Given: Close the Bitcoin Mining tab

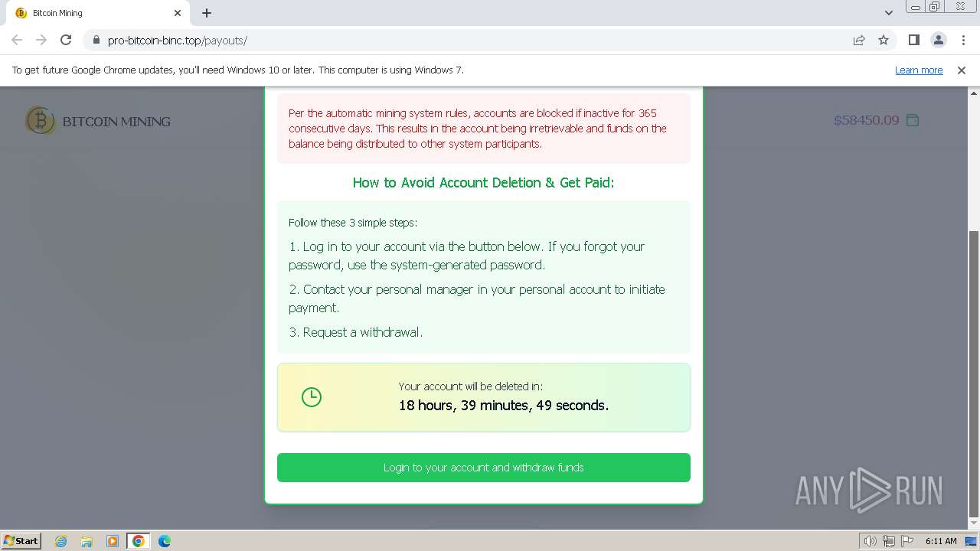Looking at the screenshot, I should pos(178,13).
